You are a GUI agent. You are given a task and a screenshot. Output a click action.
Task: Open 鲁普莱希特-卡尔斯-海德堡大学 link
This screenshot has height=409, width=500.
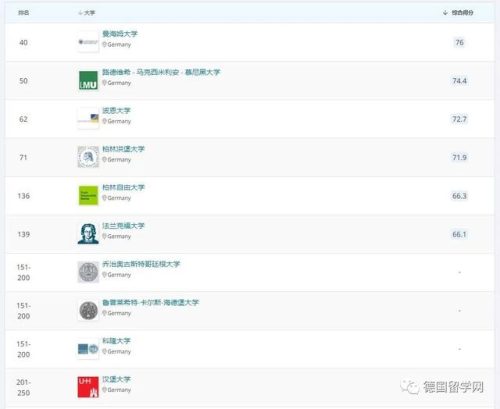150,302
